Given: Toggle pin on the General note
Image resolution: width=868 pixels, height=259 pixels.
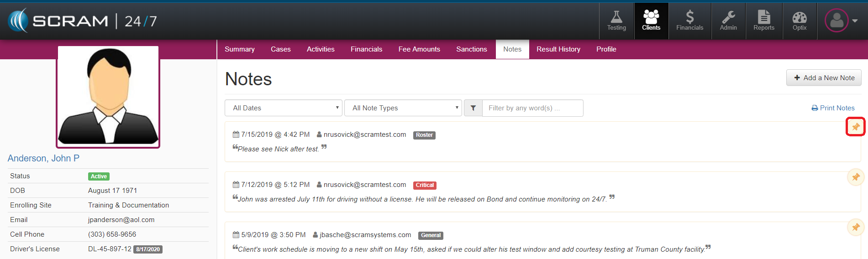Looking at the screenshot, I should tap(856, 227).
